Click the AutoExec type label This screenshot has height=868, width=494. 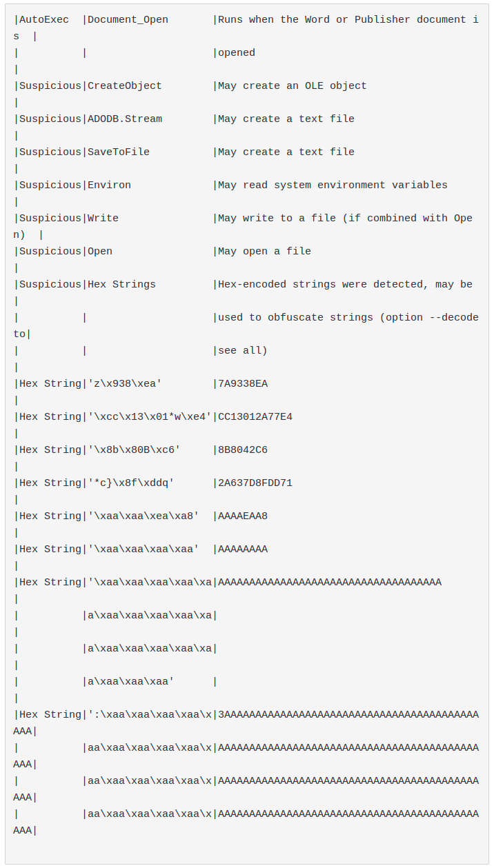[43, 20]
